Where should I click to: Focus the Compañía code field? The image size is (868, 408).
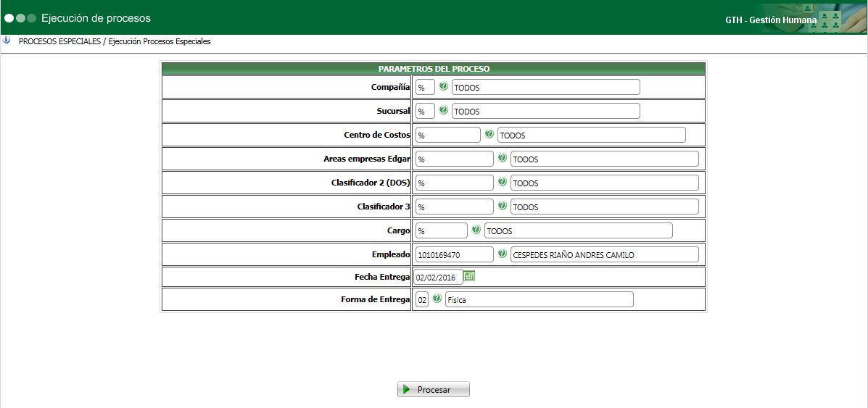click(x=425, y=88)
